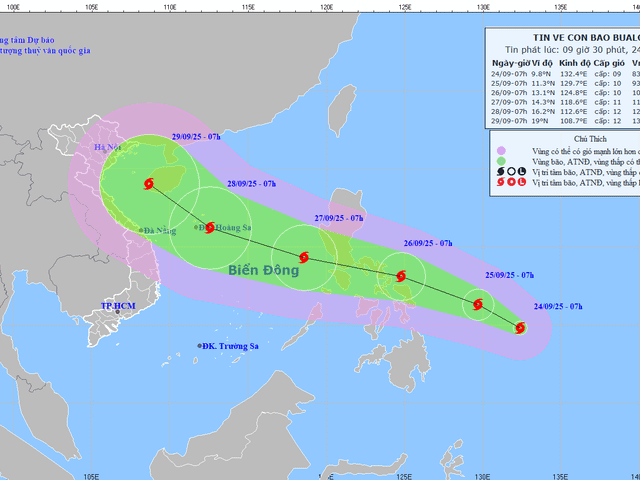
Task: Click the Đà Nẵng city marker
Action: [x=141, y=231]
